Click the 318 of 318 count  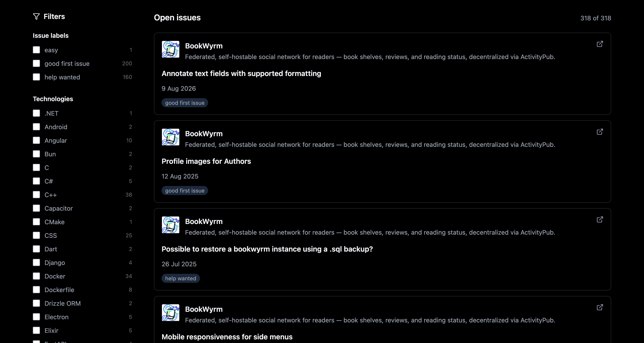[x=595, y=18]
